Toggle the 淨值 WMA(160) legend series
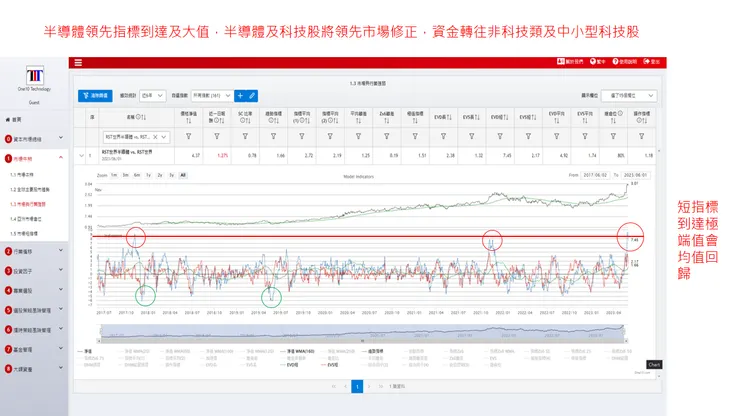Screen dimensions: 740x416 pos(297,352)
